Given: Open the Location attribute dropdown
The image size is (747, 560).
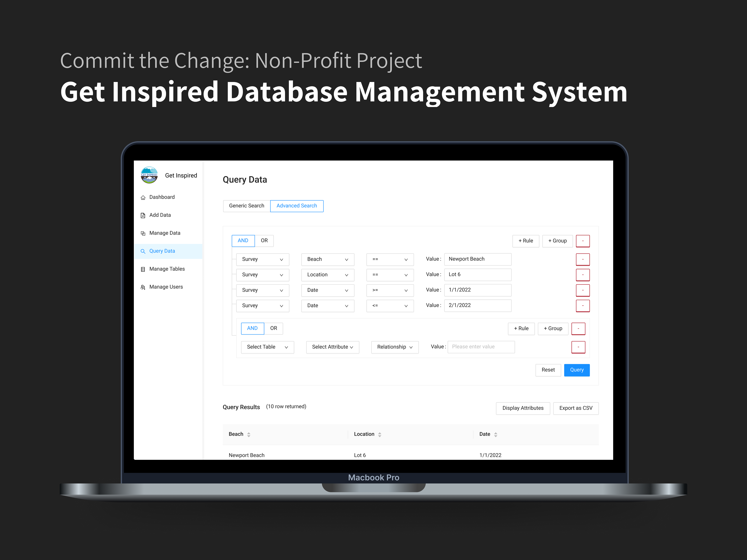Looking at the screenshot, I should [x=327, y=275].
